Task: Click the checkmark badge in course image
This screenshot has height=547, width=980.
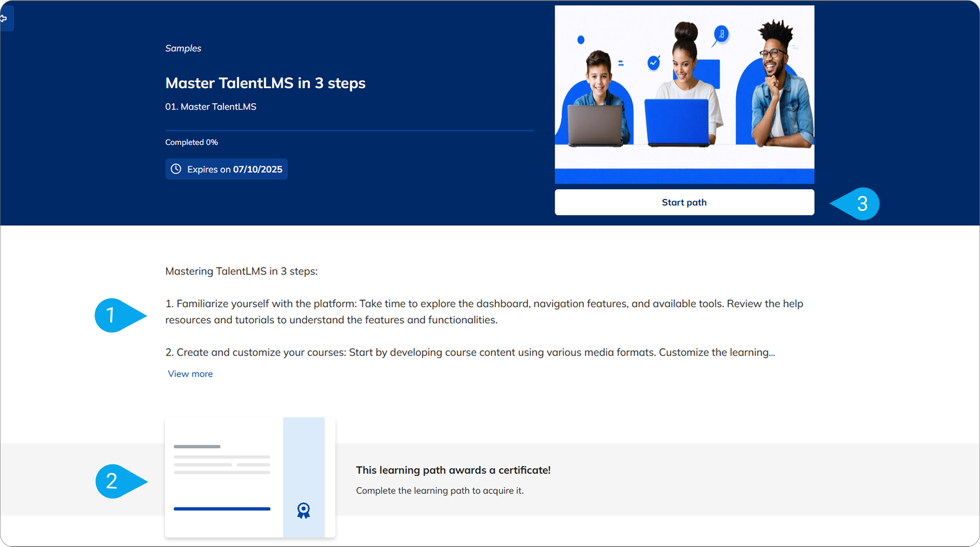Action: (653, 63)
